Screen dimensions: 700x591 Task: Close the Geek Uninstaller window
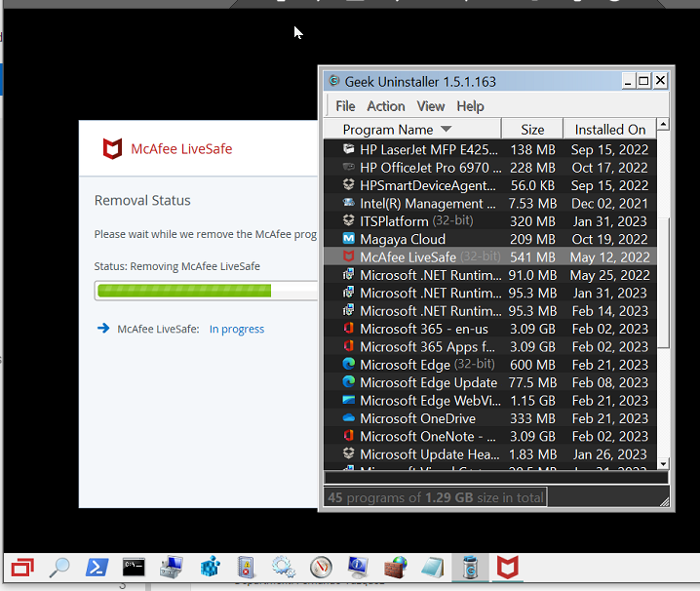click(660, 81)
